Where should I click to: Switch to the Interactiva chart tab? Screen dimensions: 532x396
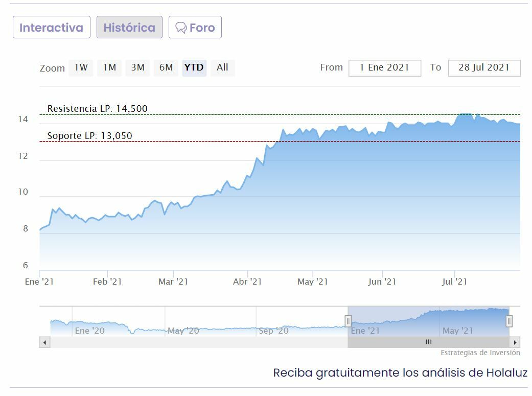pos(51,27)
